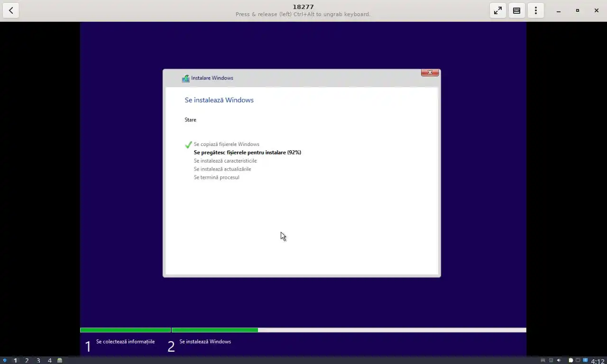Click the 'Stare' label
The image size is (607, 364).
(190, 120)
